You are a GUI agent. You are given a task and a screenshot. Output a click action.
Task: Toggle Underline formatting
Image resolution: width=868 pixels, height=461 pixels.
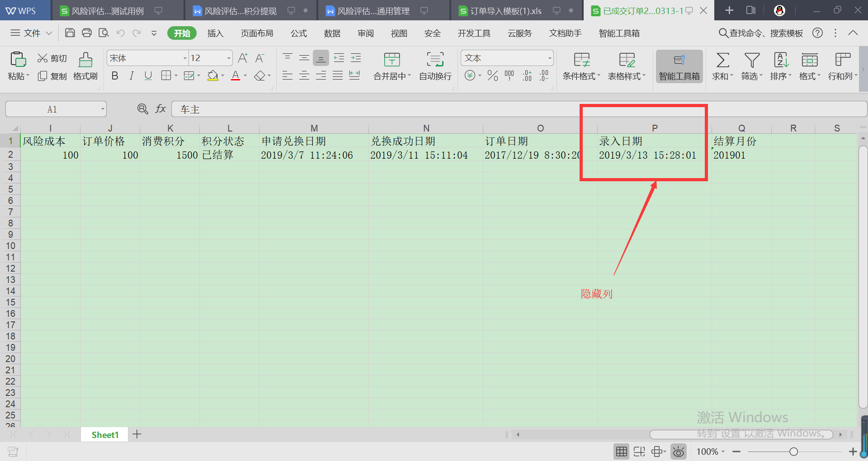tap(148, 75)
